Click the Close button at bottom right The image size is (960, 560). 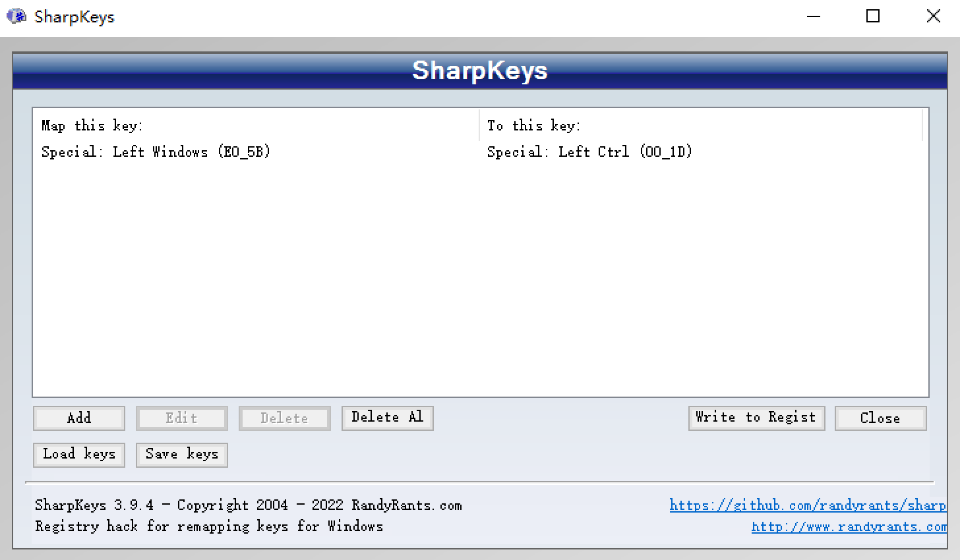point(880,418)
